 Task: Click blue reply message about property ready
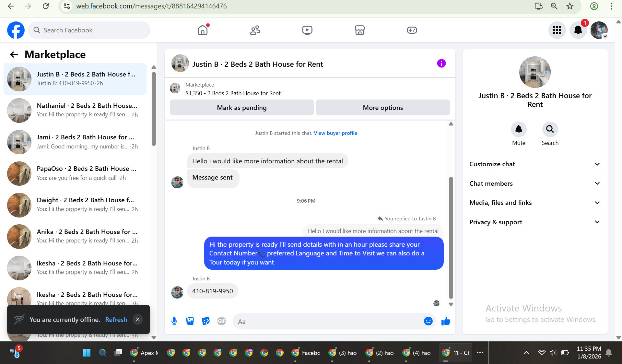point(324,253)
